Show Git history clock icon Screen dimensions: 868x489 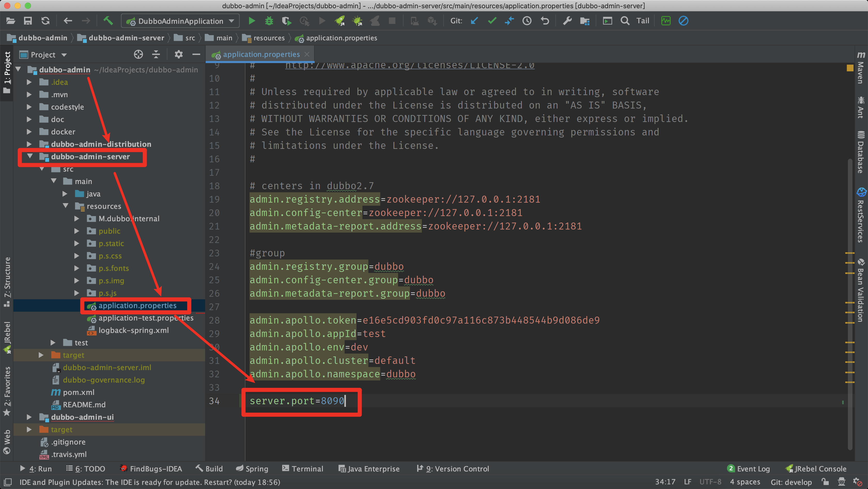(527, 21)
